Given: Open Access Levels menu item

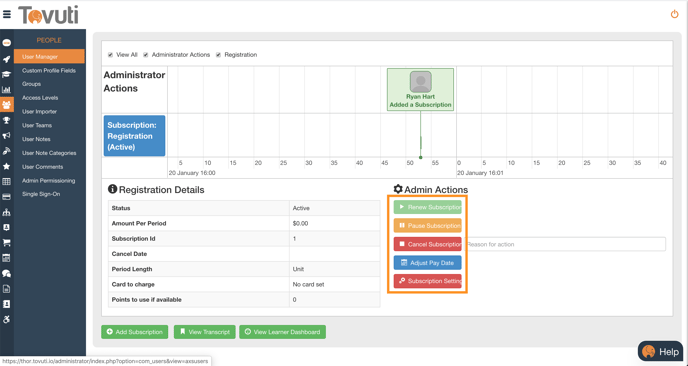Looking at the screenshot, I should click(x=40, y=98).
